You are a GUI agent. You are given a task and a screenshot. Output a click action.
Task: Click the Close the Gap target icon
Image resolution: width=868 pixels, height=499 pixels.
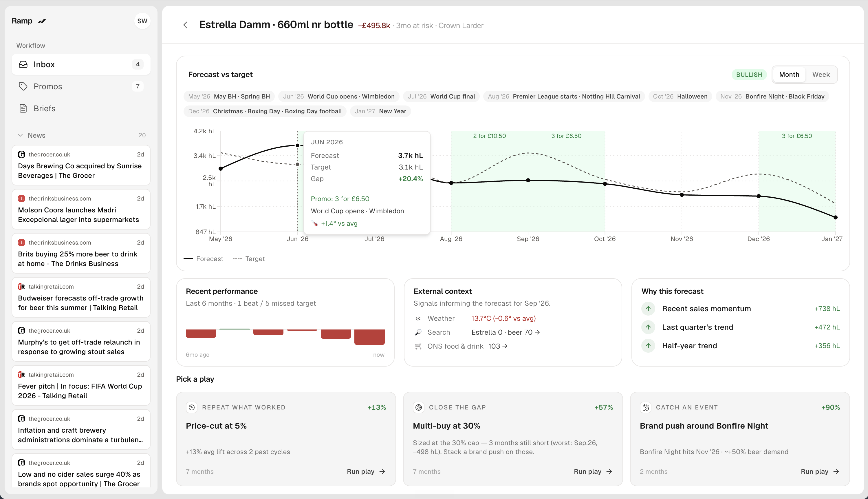[x=418, y=407]
